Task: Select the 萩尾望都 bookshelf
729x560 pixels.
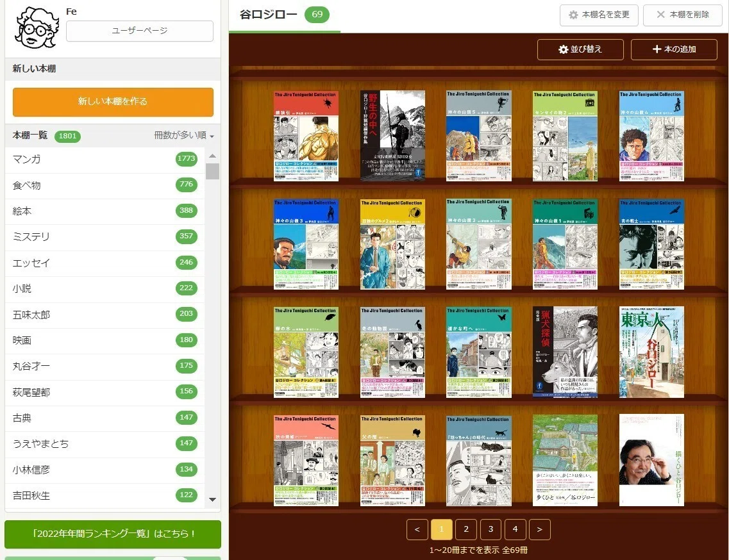Action: (x=105, y=392)
